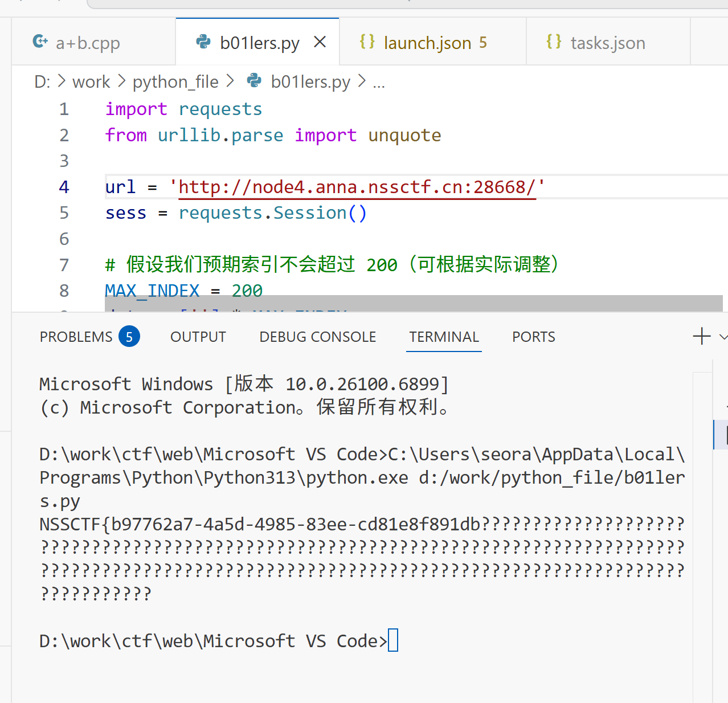Screen dimensions: 728x703
Task: Click the 'import requests' code line
Action: [x=184, y=109]
